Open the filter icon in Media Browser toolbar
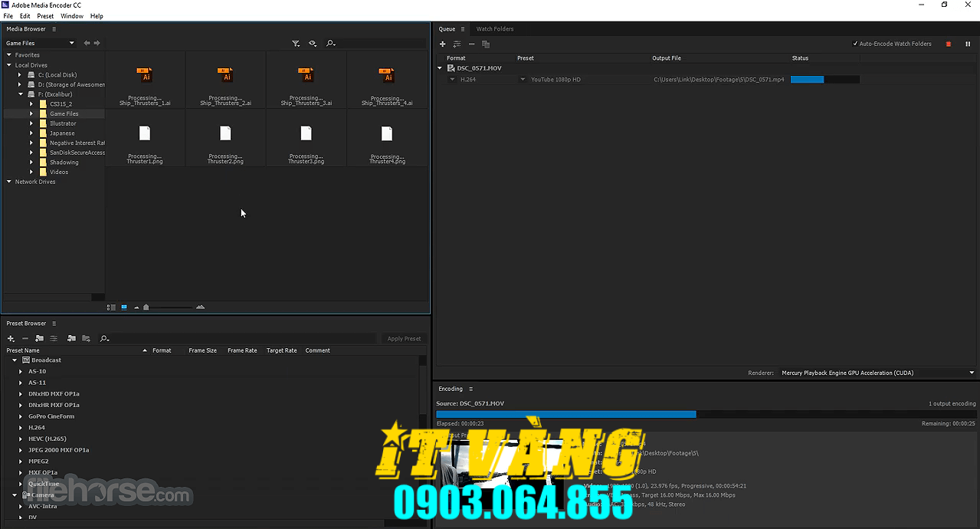Image resolution: width=980 pixels, height=529 pixels. 296,43
